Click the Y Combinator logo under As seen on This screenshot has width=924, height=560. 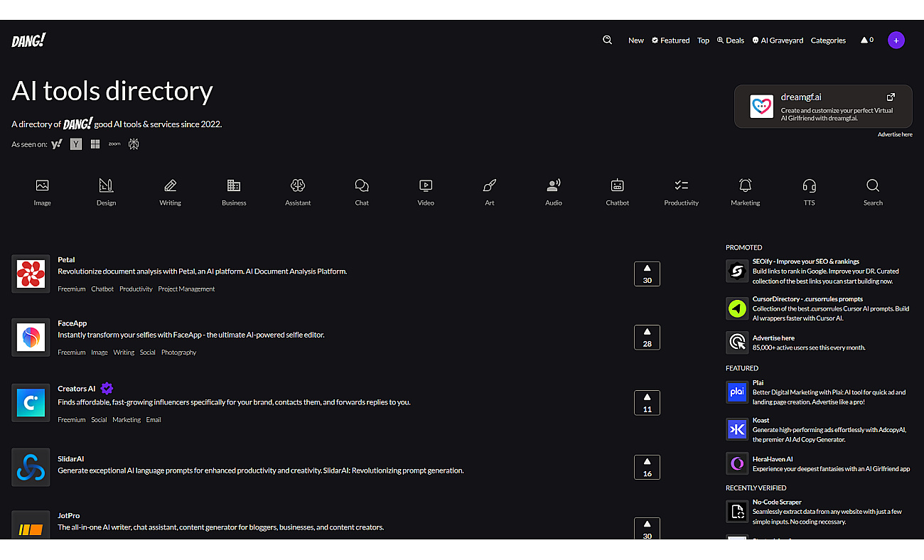click(76, 144)
